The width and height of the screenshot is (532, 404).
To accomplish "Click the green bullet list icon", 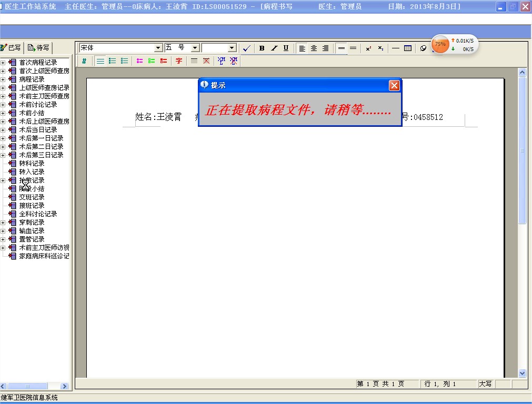I will (x=152, y=61).
